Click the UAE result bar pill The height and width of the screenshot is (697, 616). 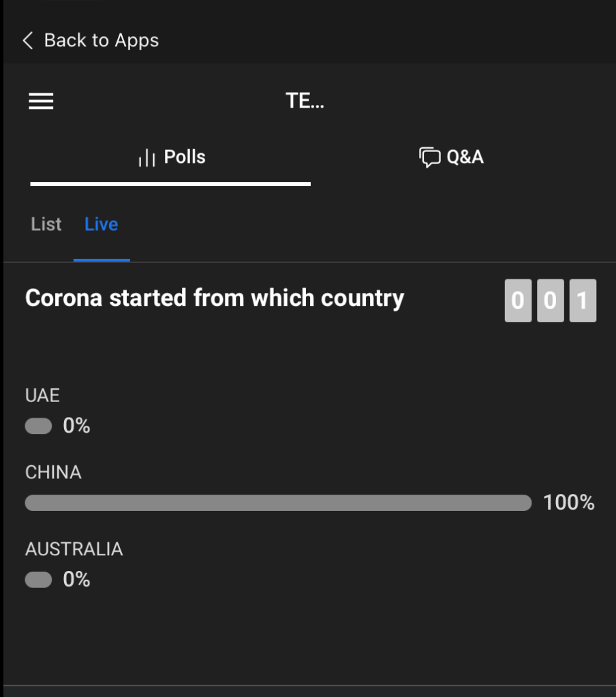[38, 427]
